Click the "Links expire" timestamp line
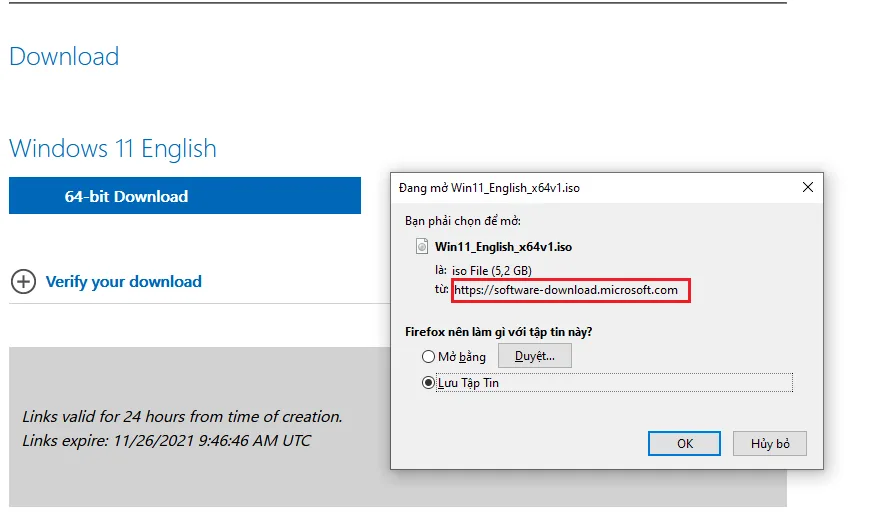This screenshot has width=870, height=516. (x=166, y=440)
